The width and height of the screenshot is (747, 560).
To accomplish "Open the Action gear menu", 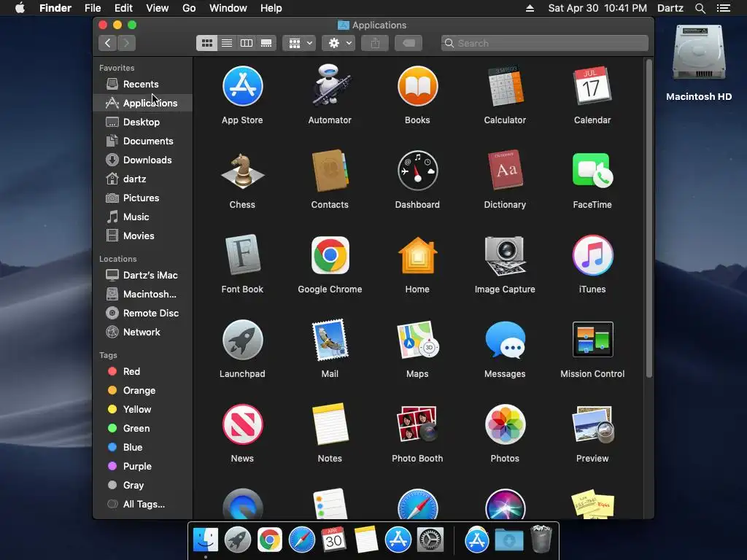I will coord(338,43).
